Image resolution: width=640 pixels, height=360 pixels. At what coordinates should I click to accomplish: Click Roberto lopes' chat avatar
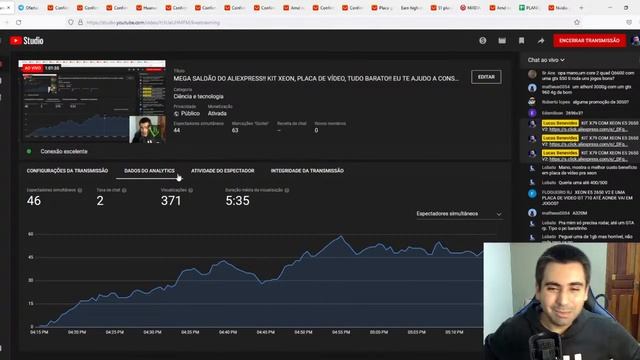532,101
